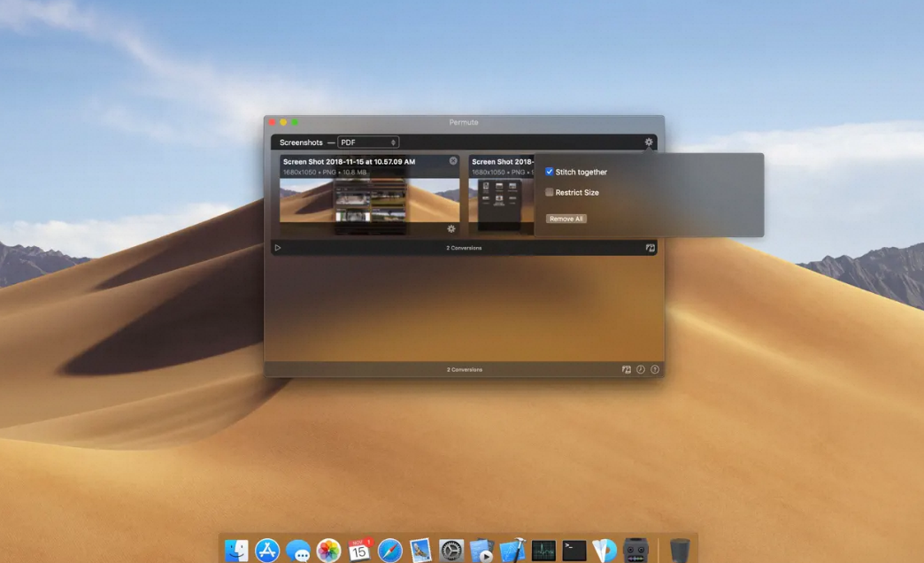
Task: Click the Permute window title
Action: click(464, 122)
